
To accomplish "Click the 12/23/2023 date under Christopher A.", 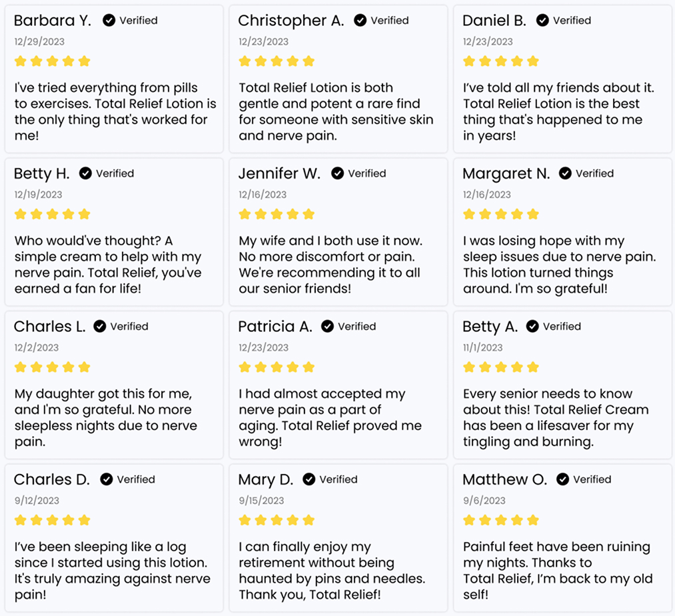I will (x=264, y=41).
